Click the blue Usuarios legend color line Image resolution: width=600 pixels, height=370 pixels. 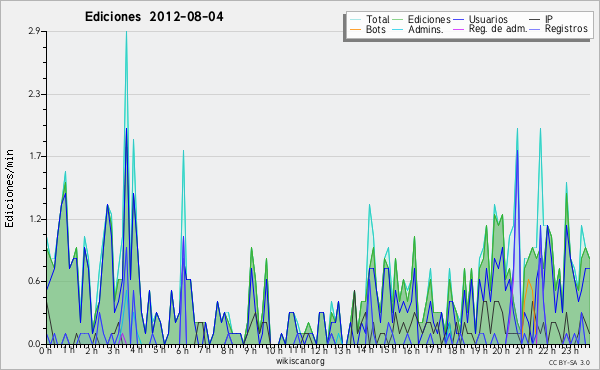click(x=458, y=20)
